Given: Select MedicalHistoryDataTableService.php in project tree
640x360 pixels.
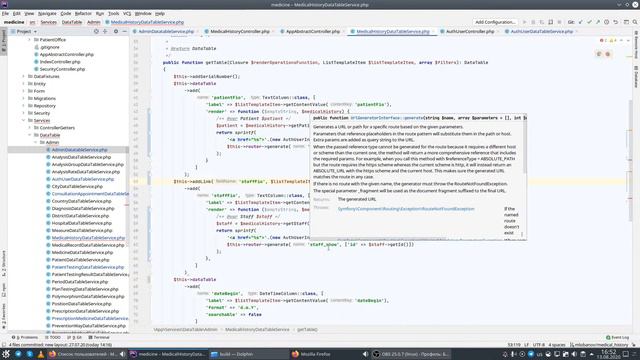Looking at the screenshot, I should (x=88, y=238).
